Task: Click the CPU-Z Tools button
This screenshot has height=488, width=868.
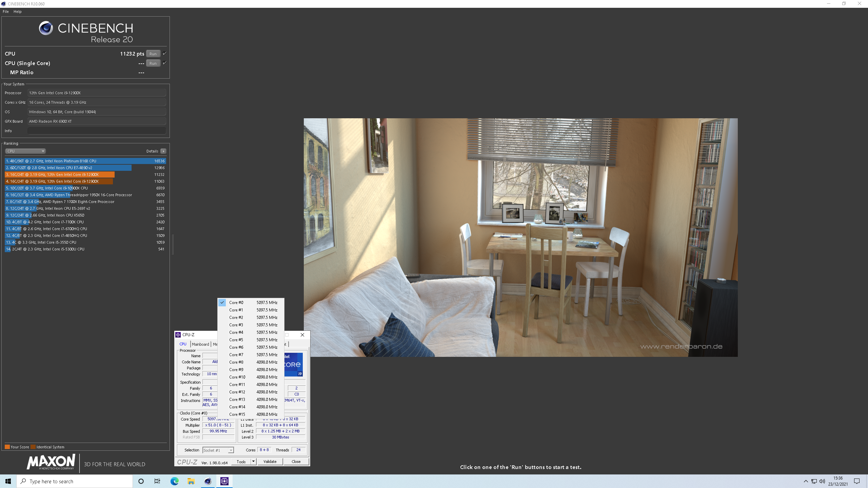Action: [x=241, y=462]
